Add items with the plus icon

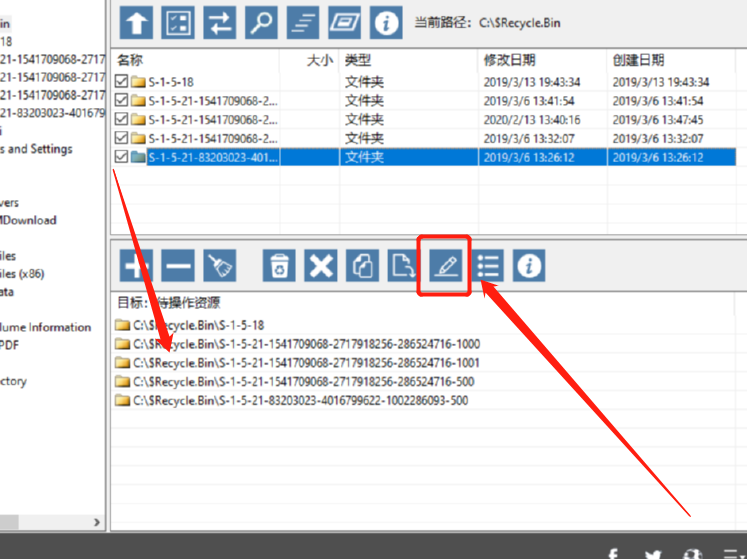pyautogui.click(x=136, y=265)
